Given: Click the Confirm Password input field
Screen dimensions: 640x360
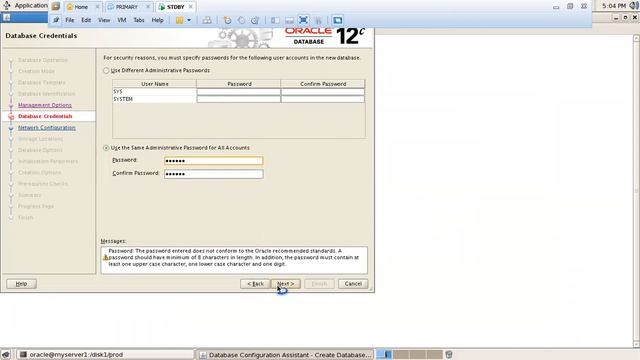Looking at the screenshot, I should point(213,174).
